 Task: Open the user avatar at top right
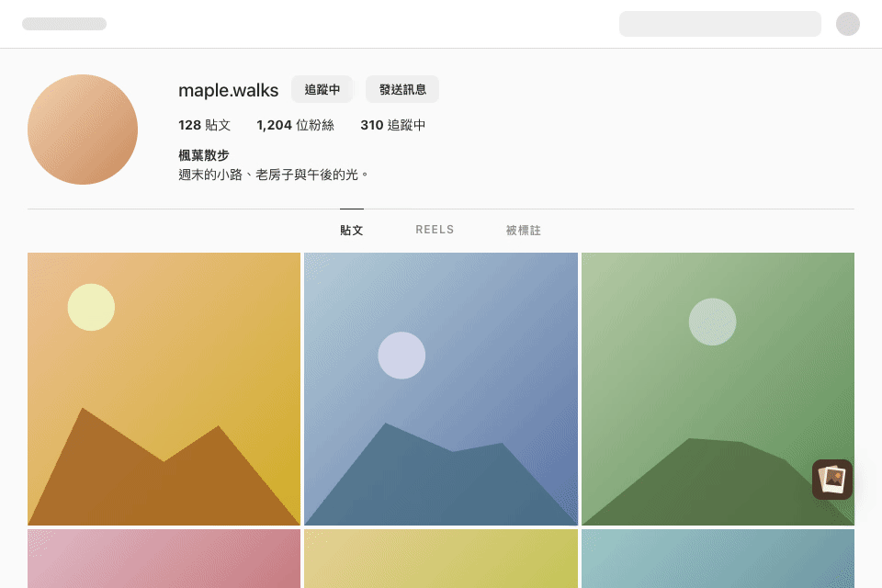847,24
